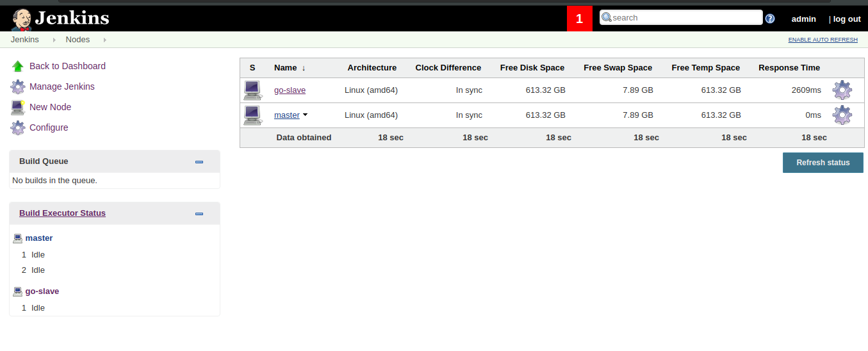Click the S status column header
This screenshot has width=868, height=351.
pyautogui.click(x=252, y=67)
